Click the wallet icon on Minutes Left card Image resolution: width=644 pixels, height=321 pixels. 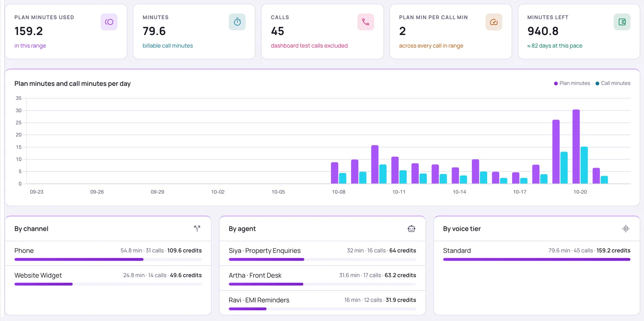[x=622, y=22]
